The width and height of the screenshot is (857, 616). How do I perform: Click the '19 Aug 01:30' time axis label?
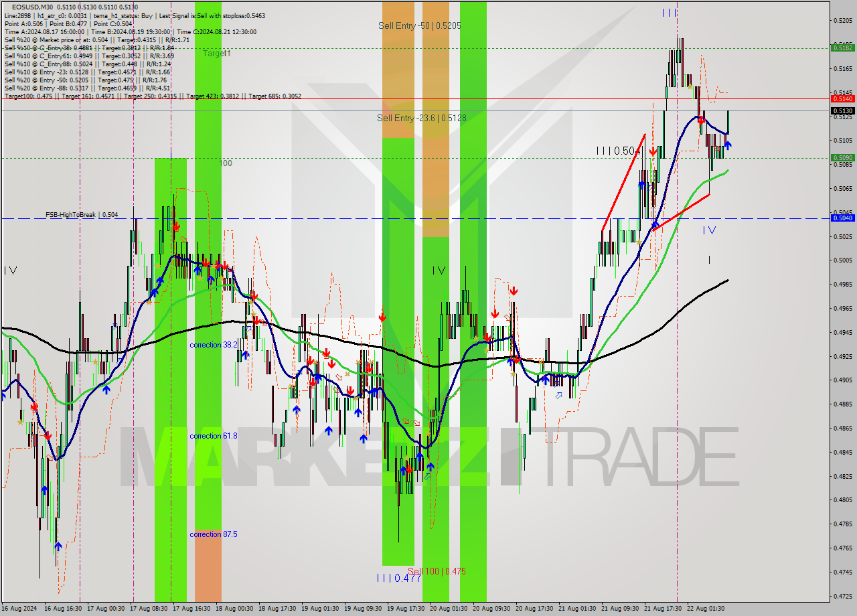320,609
